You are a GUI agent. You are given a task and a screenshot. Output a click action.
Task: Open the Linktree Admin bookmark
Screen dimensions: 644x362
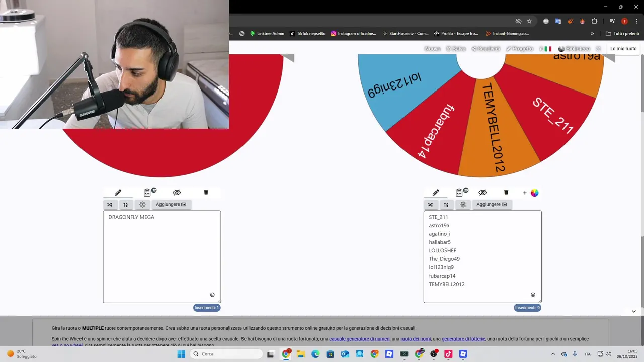tap(267, 34)
